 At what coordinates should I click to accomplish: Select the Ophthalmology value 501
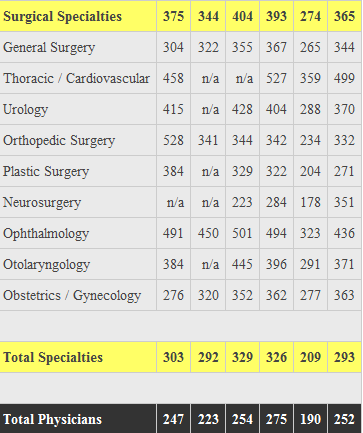242,233
